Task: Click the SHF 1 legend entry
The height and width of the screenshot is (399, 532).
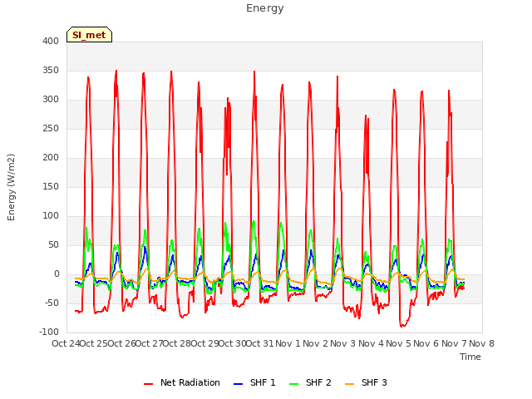Action: pyautogui.click(x=254, y=382)
